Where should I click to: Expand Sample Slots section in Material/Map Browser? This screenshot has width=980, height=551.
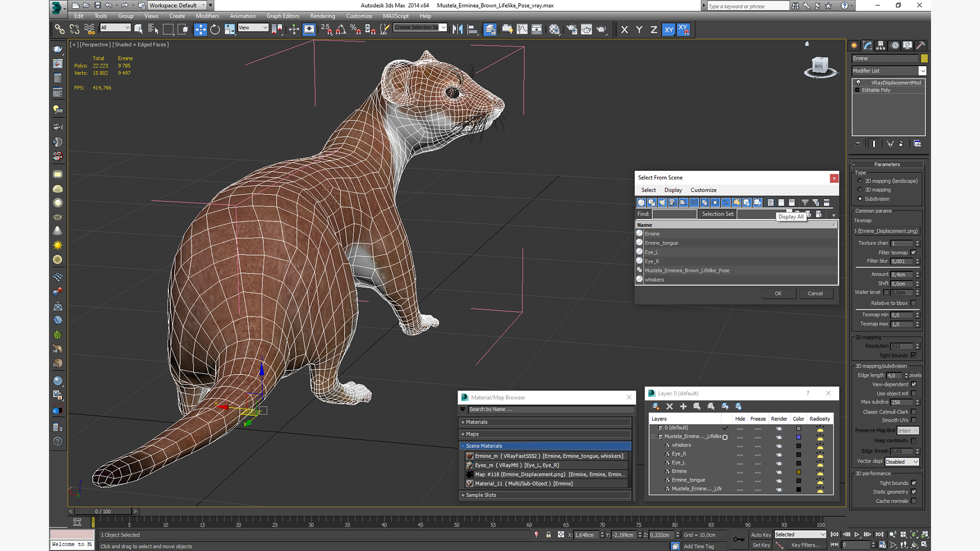[x=545, y=495]
